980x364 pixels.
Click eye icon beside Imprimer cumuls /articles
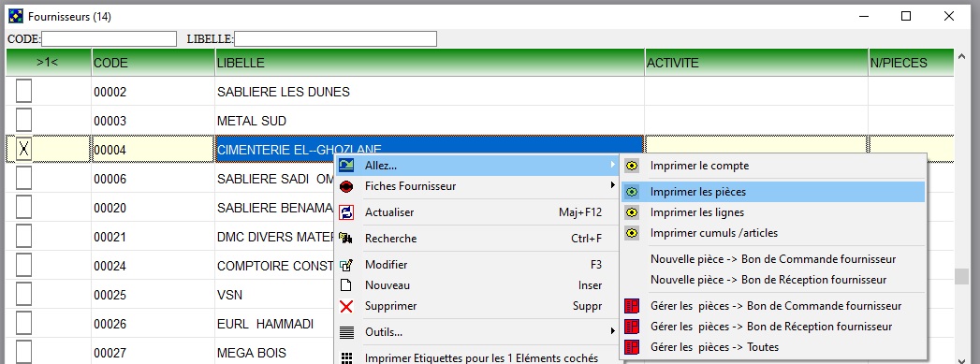[632, 233]
